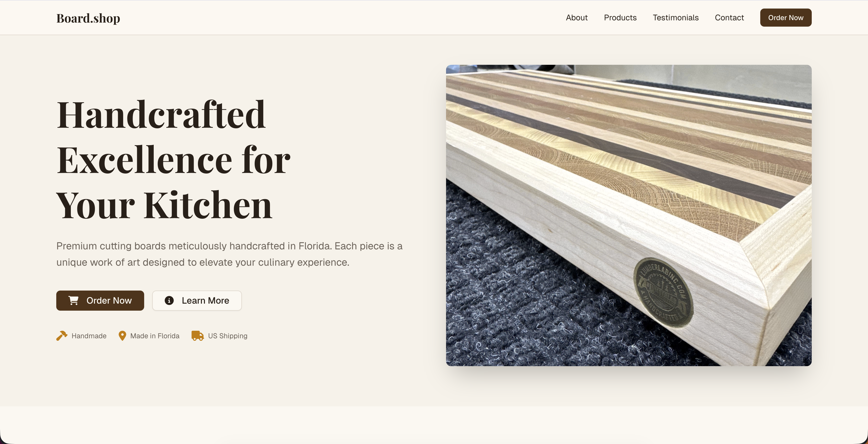Image resolution: width=868 pixels, height=444 pixels.
Task: Open the Testimonials nav link
Action: [x=676, y=18]
